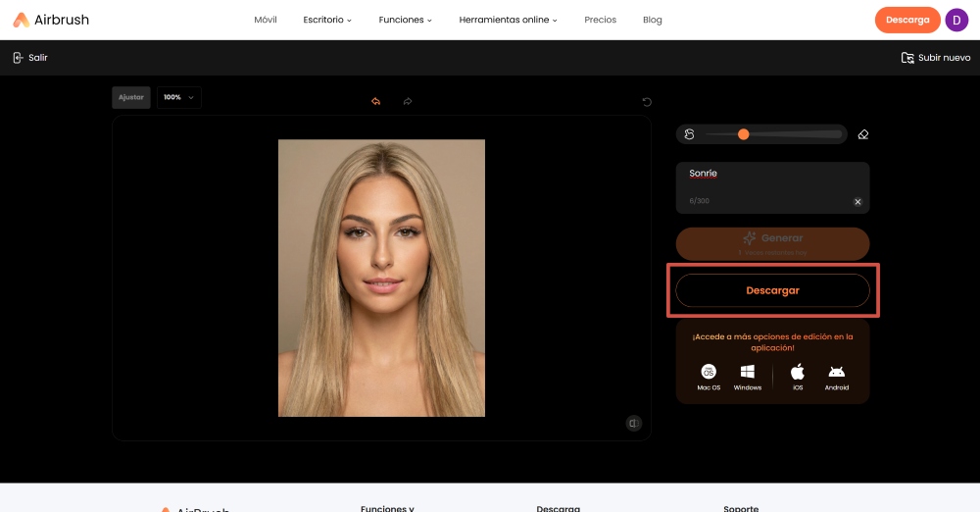The height and width of the screenshot is (512, 980).
Task: Click the app promo text ¡Accede a más opciones
Action: pyautogui.click(x=772, y=342)
